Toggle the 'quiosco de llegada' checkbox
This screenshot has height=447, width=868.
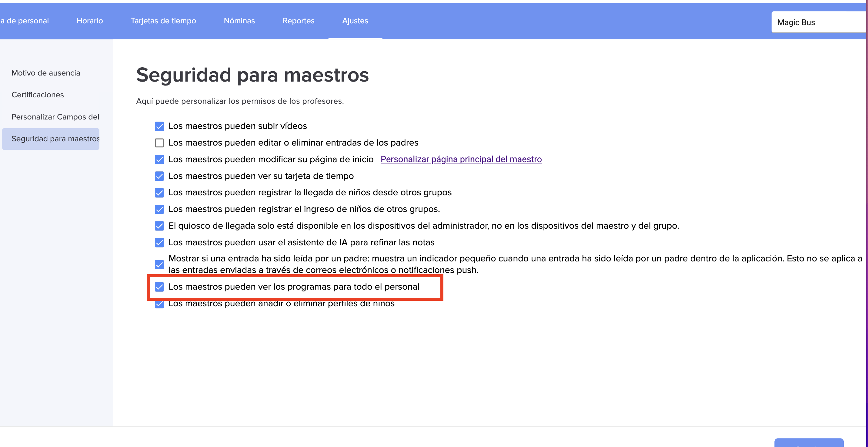[159, 226]
